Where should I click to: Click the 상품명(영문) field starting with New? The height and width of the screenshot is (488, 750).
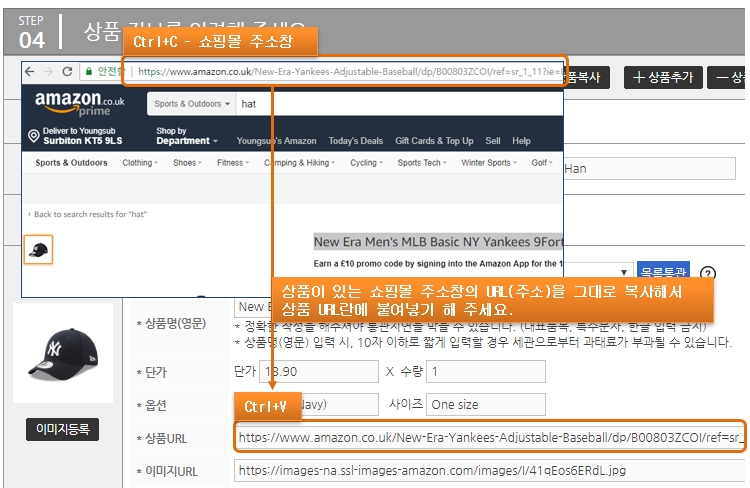tap(253, 307)
